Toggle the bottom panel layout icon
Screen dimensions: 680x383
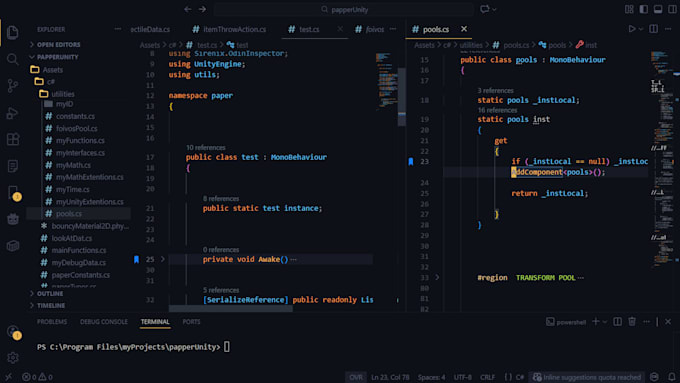(x=658, y=9)
